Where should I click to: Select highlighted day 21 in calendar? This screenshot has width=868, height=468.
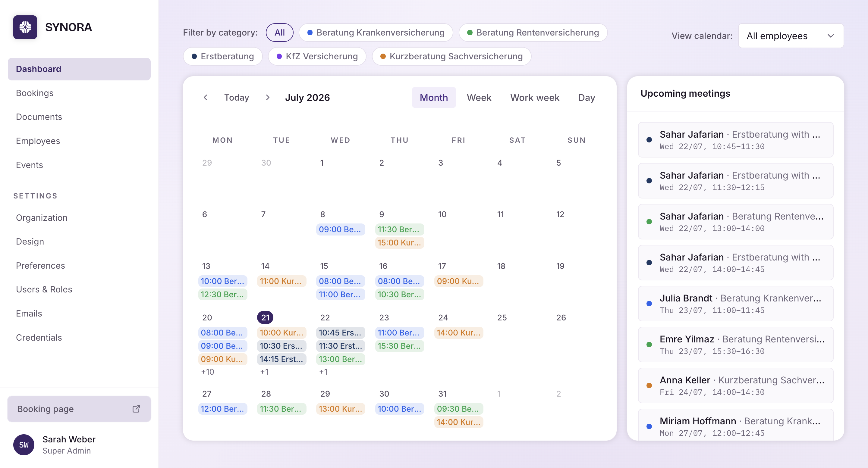click(265, 317)
